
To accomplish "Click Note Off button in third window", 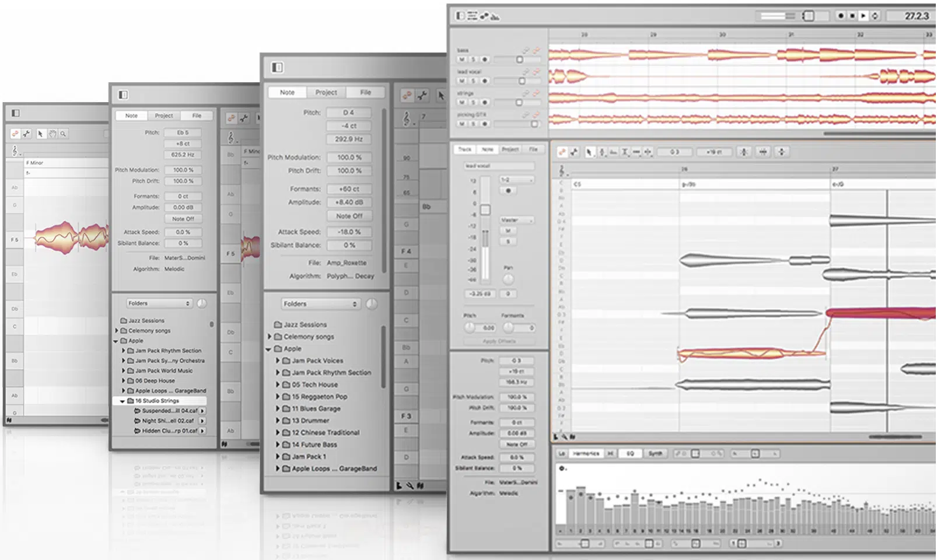I will 349,216.
